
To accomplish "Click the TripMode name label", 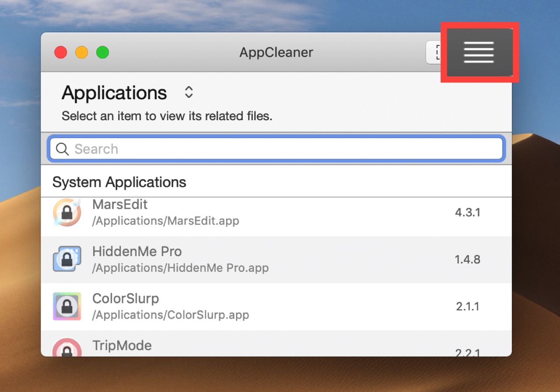I will (122, 345).
